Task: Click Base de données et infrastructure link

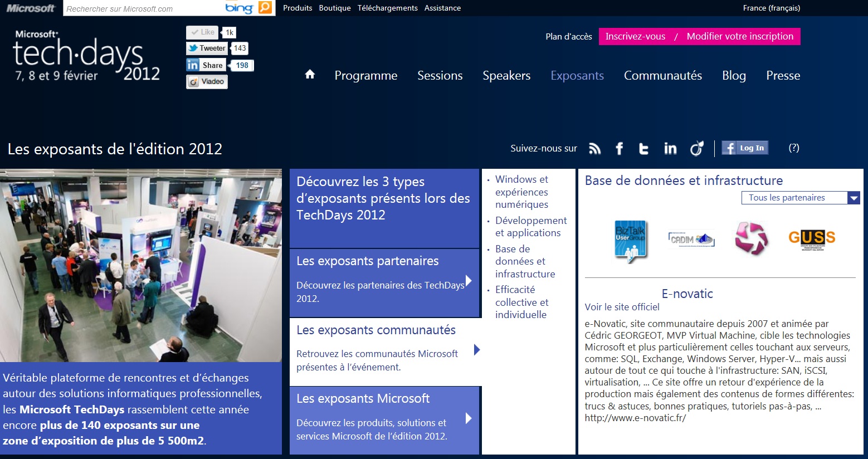Action: pos(525,261)
